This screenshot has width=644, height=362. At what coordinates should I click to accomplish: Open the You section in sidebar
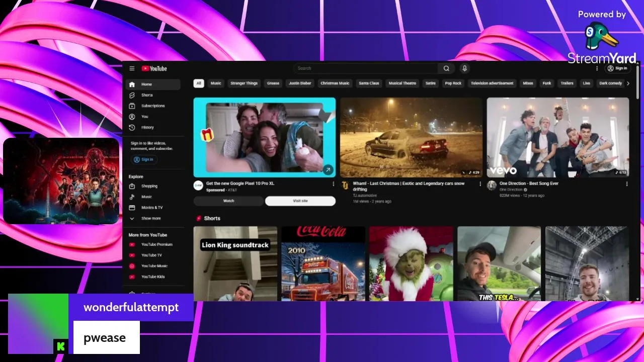coord(153,117)
